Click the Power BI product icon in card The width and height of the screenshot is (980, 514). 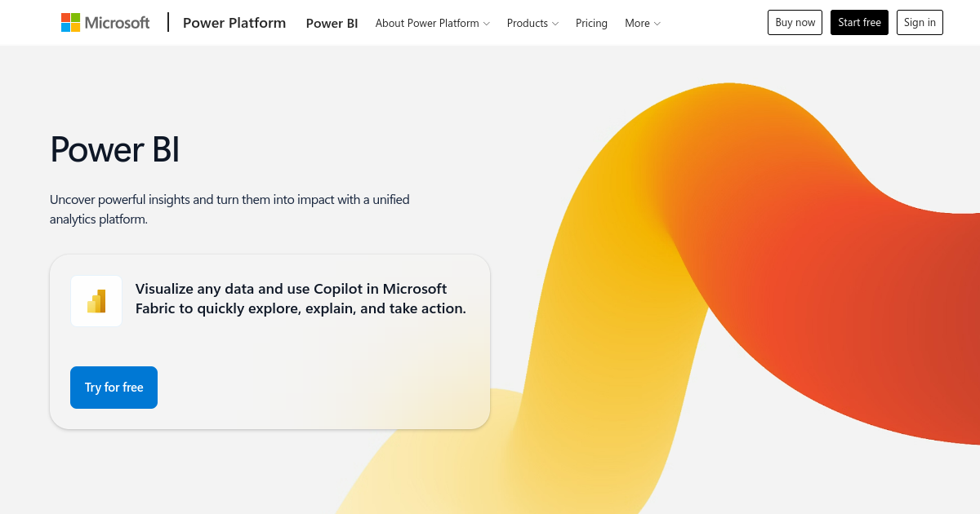(96, 301)
